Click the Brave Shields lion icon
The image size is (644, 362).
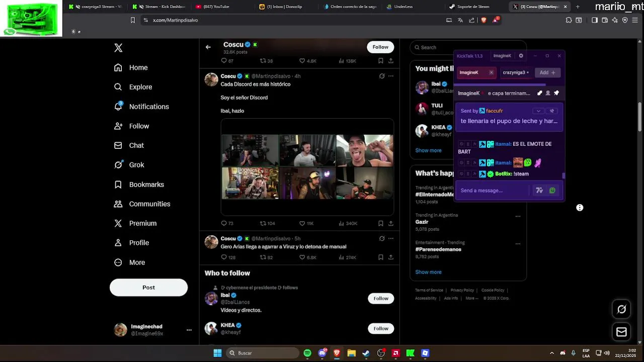[x=484, y=20]
